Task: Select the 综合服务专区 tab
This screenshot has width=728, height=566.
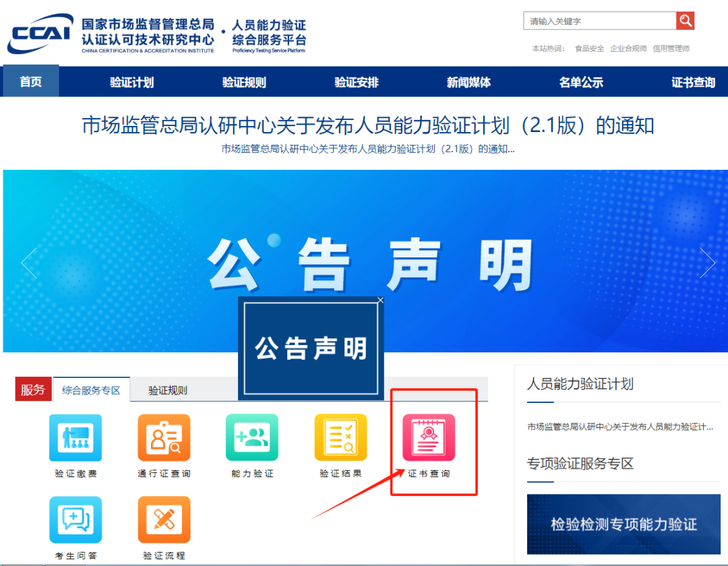Action: tap(91, 390)
